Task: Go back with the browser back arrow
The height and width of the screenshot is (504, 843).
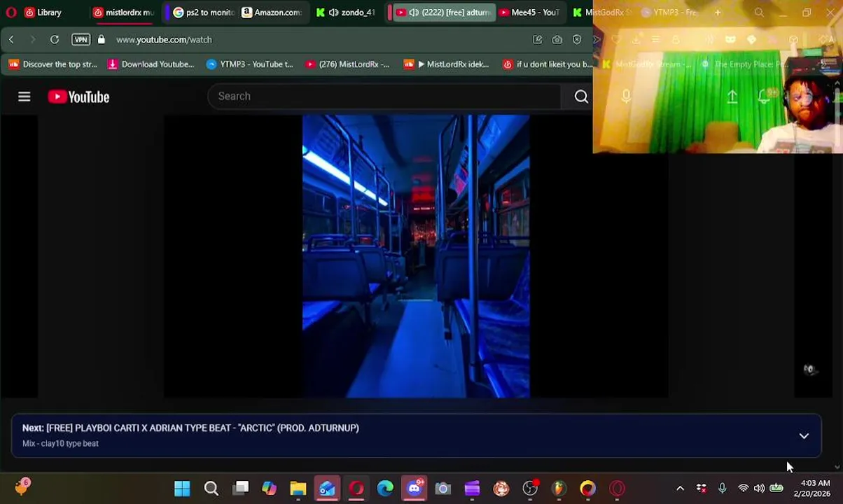Action: (11, 40)
